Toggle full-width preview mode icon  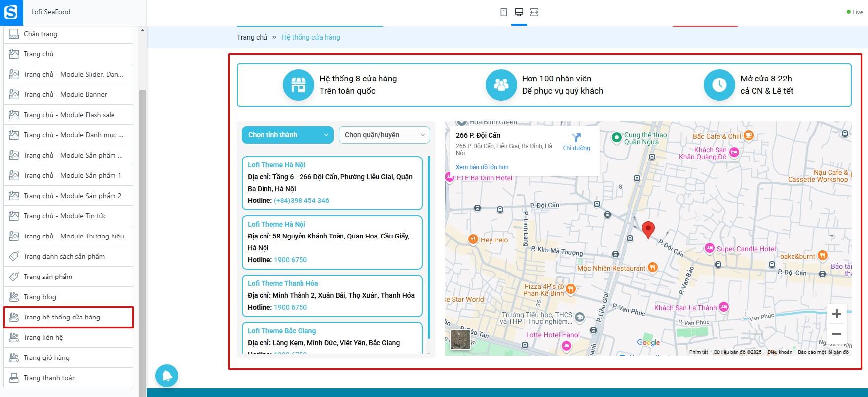(x=534, y=12)
